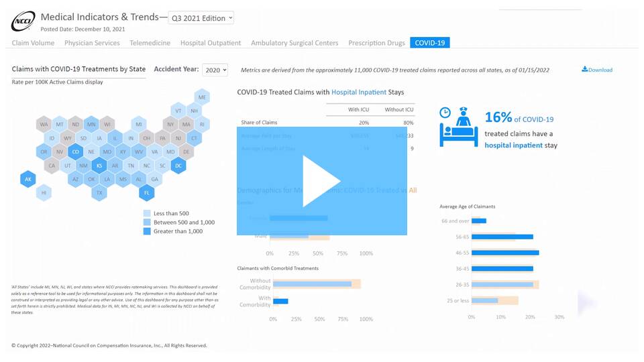Select the COVID-19 tab

[429, 43]
